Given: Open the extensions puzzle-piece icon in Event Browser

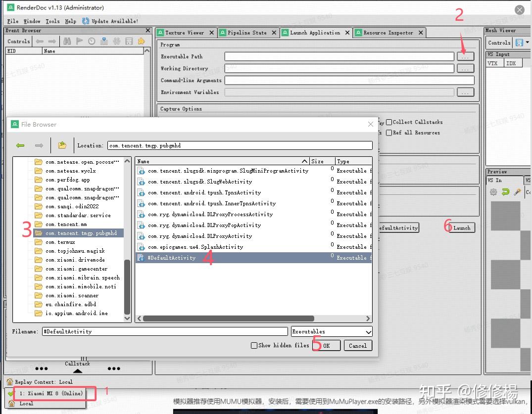Looking at the screenshot, I should pos(143,42).
